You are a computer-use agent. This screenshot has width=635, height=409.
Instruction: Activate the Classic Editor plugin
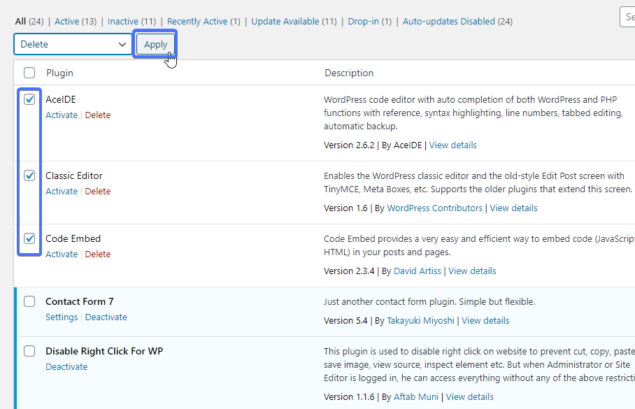pos(62,191)
